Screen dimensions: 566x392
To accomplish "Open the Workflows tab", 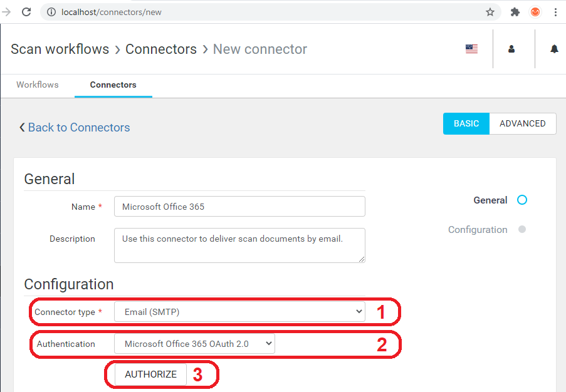I will click(38, 85).
